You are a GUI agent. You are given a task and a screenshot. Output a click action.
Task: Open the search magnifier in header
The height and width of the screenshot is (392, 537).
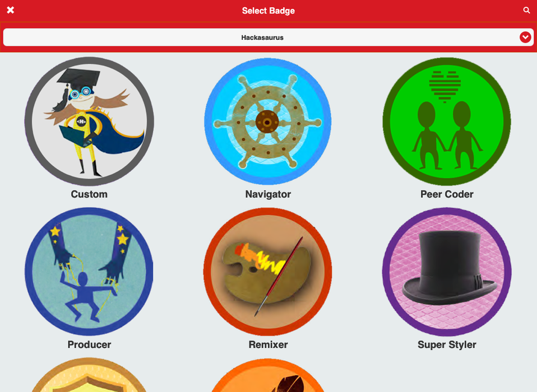[x=527, y=10]
